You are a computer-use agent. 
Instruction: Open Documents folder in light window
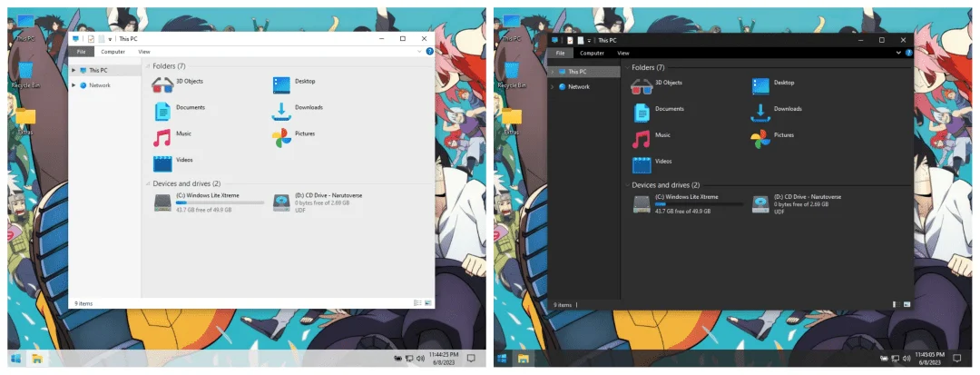tap(179, 111)
